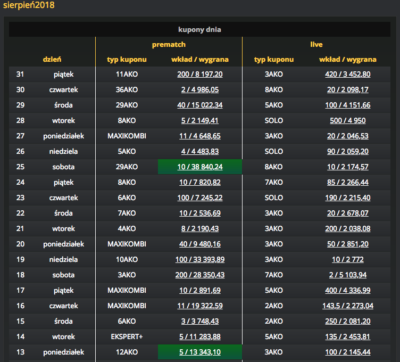The width and height of the screenshot is (400, 362).
Task: Open live coupon 500 / 4 950
Action: pyautogui.click(x=348, y=120)
